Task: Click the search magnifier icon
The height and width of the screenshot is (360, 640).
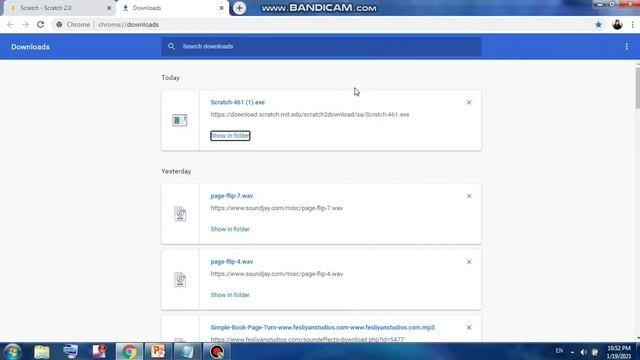Action: click(x=171, y=47)
